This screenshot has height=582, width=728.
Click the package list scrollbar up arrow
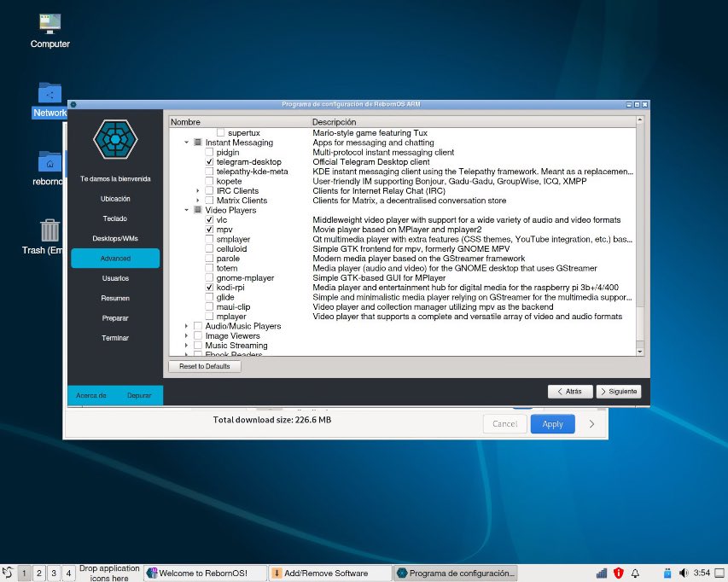pyautogui.click(x=640, y=119)
